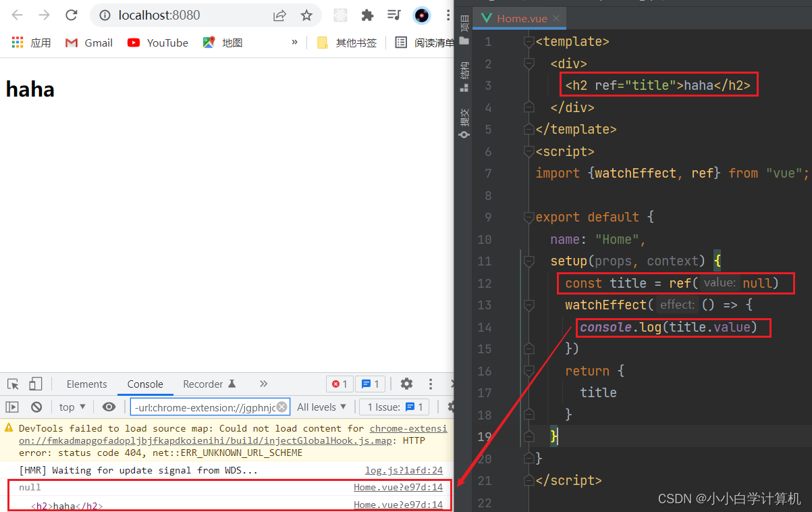Open the Gmail bookmark
Viewport: 812px width, 512px height.
(89, 43)
